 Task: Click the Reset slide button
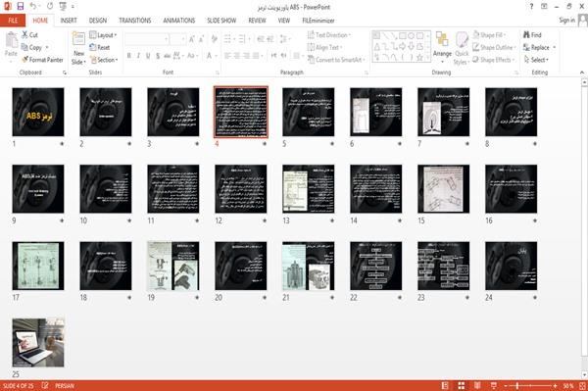click(100, 47)
